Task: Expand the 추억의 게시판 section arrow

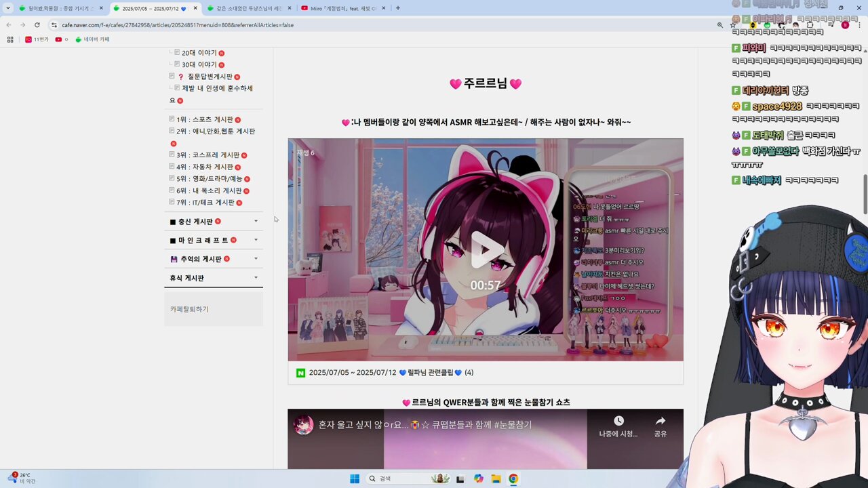Action: [256, 259]
